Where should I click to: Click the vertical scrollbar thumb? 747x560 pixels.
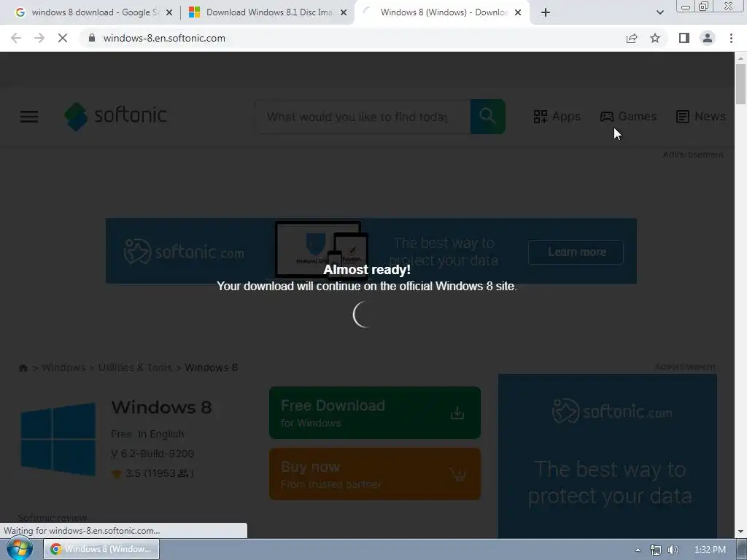[x=741, y=84]
